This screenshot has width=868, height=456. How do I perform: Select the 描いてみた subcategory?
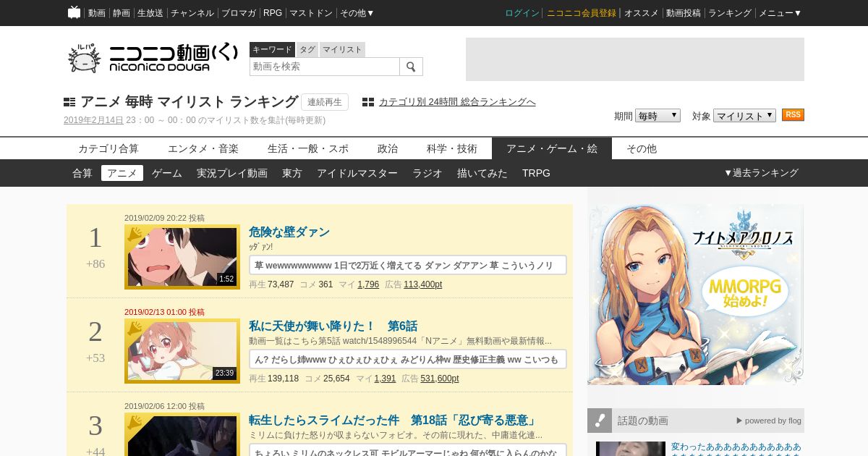point(482,173)
